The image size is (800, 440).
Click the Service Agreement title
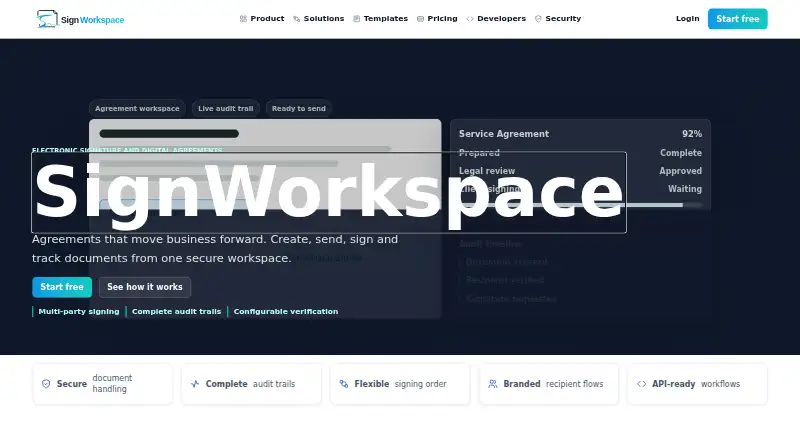(504, 134)
